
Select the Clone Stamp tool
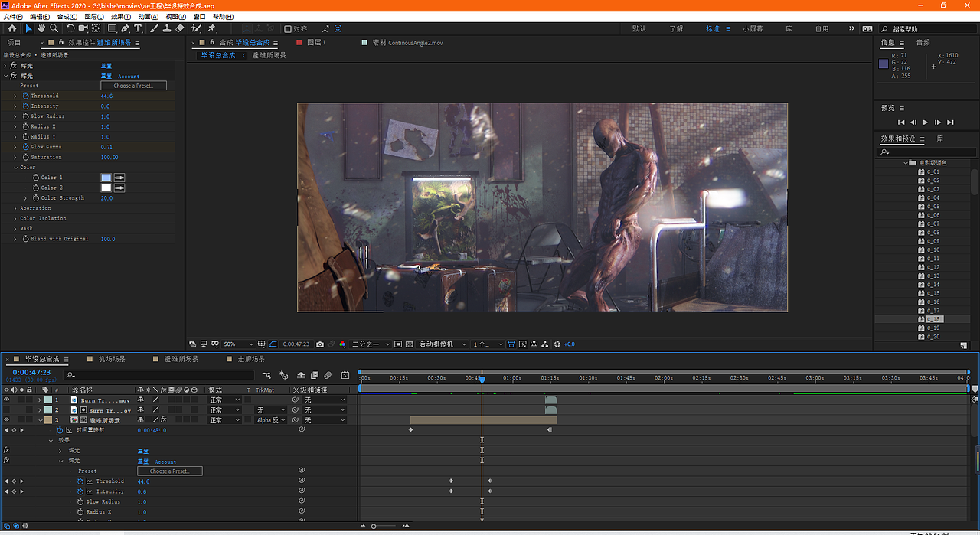pos(167,28)
